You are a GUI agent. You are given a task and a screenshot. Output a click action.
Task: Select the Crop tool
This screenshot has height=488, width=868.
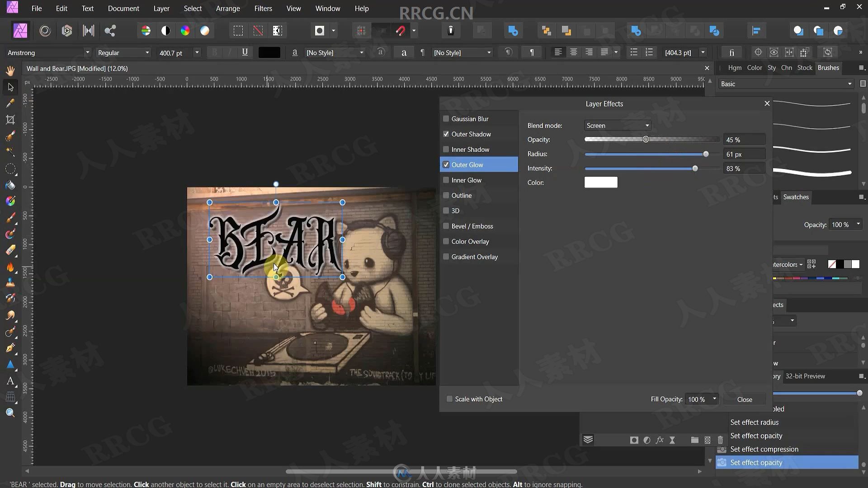(10, 119)
